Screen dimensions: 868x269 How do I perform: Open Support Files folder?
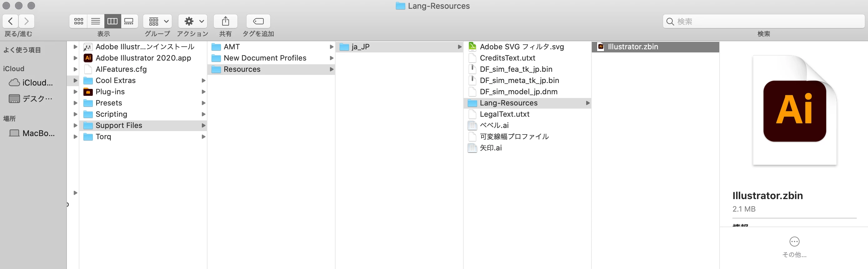(x=143, y=125)
